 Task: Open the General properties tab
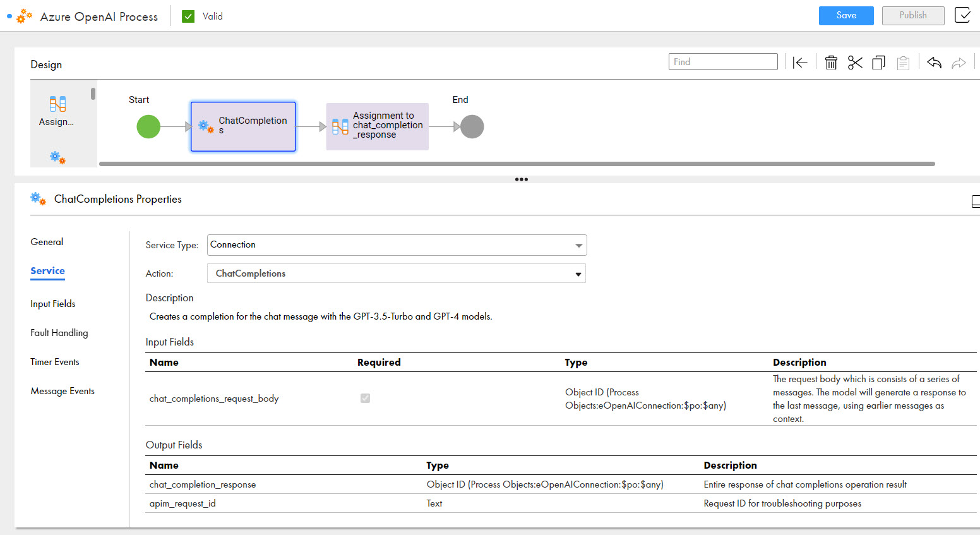[47, 242]
